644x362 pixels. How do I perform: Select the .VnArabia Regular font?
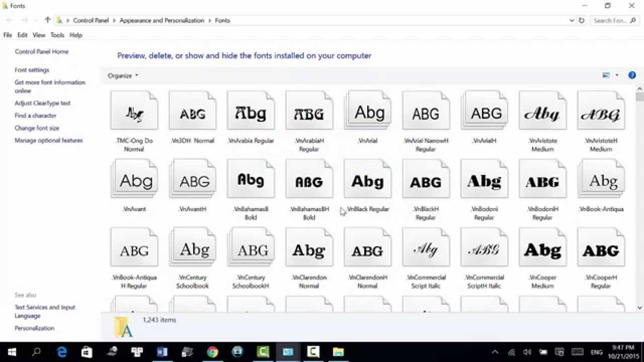point(251,117)
